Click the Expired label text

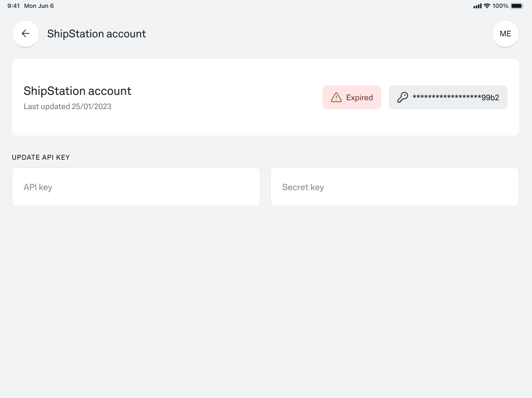click(359, 97)
